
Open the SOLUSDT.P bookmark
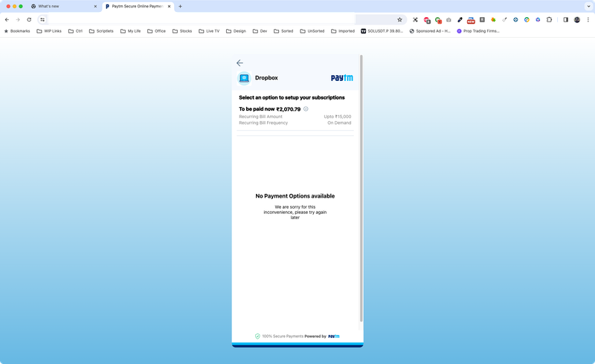(382, 31)
